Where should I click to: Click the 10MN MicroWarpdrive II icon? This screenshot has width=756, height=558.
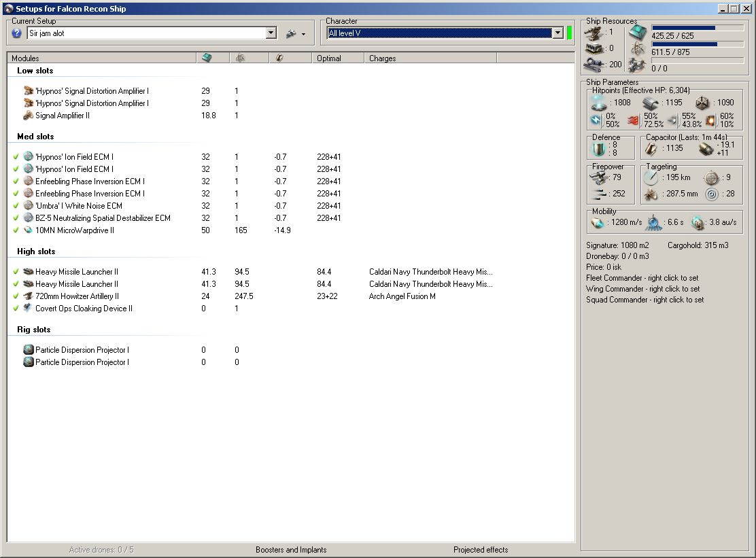coord(29,230)
